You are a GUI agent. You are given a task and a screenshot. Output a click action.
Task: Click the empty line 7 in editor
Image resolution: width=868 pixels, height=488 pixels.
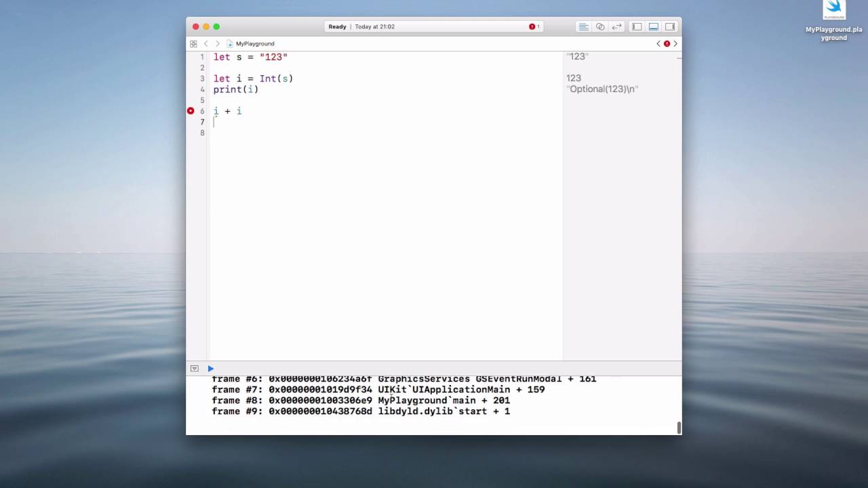tap(387, 122)
